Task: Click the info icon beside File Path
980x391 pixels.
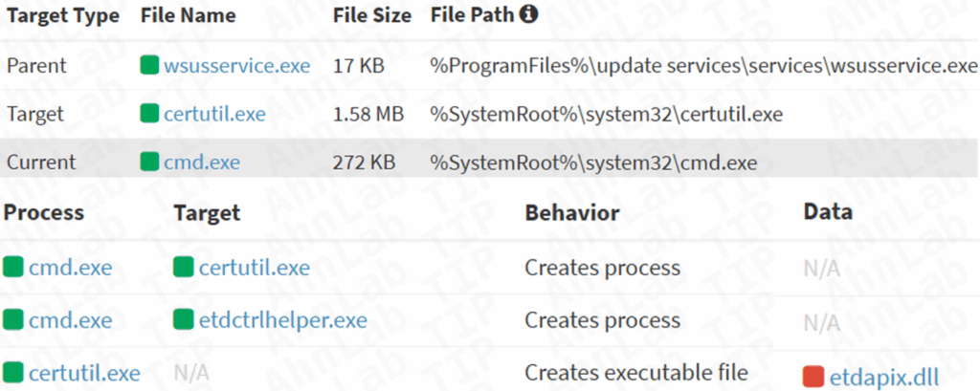Action: click(x=528, y=15)
